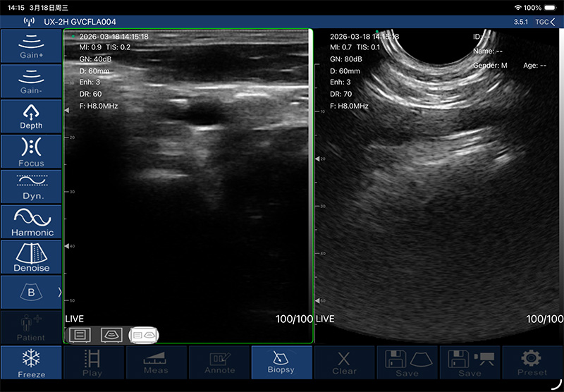The image size is (564, 392).
Task: Switch to convex probe single view layout
Action: pyautogui.click(x=112, y=334)
